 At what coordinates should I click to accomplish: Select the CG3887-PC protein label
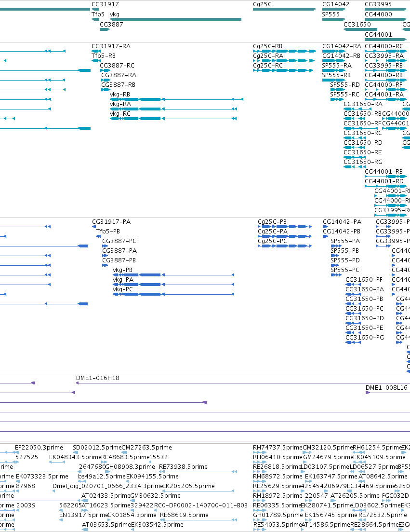119,241
